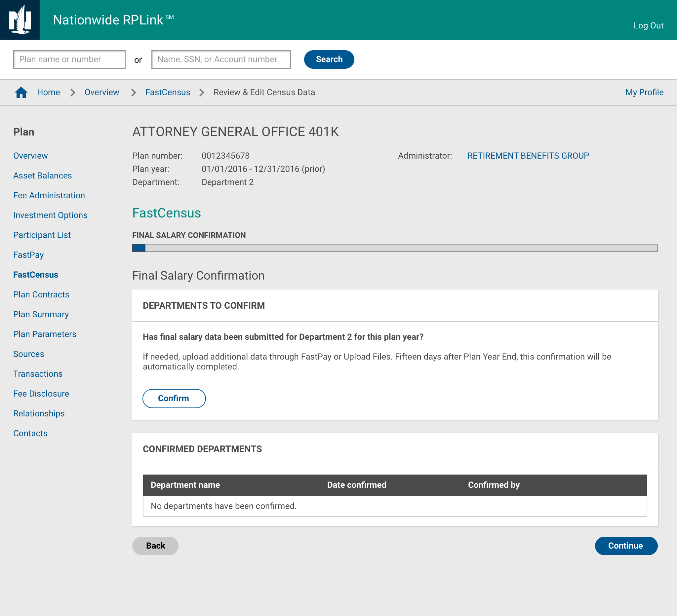
Task: Open the FastPay section from the sidebar
Action: 28,254
